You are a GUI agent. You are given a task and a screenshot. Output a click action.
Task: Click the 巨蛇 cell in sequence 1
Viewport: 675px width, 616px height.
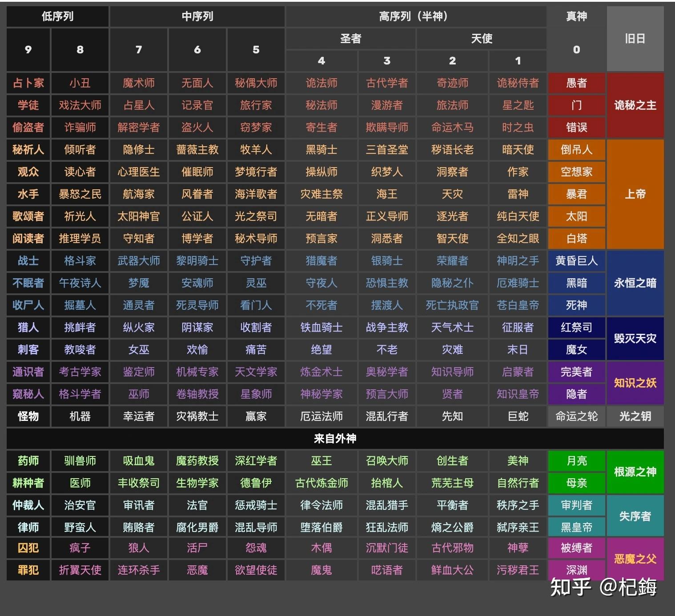coord(518,416)
